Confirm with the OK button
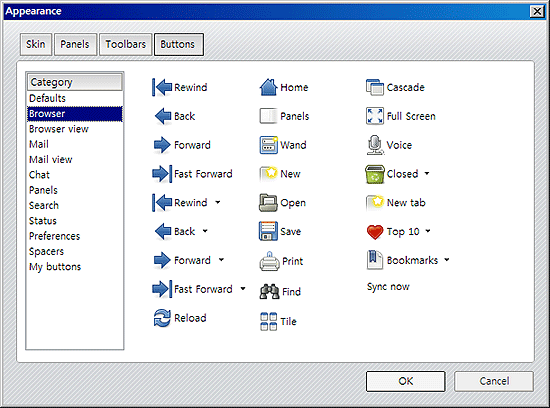 pos(405,381)
